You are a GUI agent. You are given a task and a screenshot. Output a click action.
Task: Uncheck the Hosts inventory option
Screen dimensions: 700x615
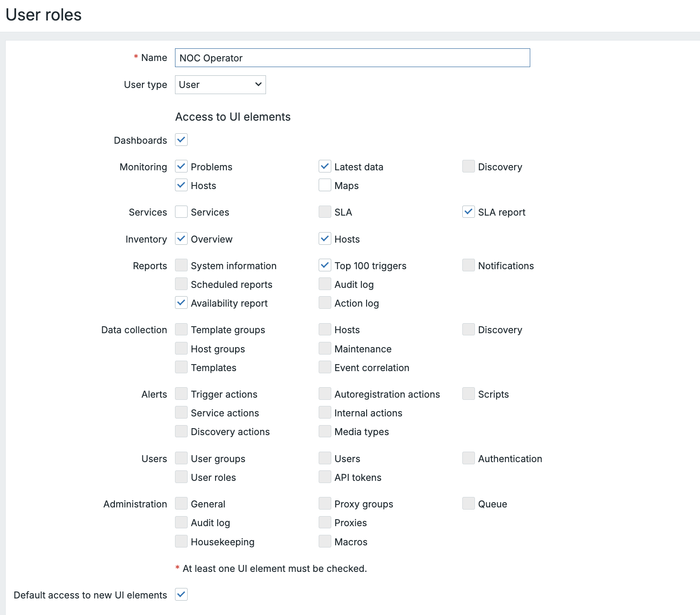[x=324, y=239]
